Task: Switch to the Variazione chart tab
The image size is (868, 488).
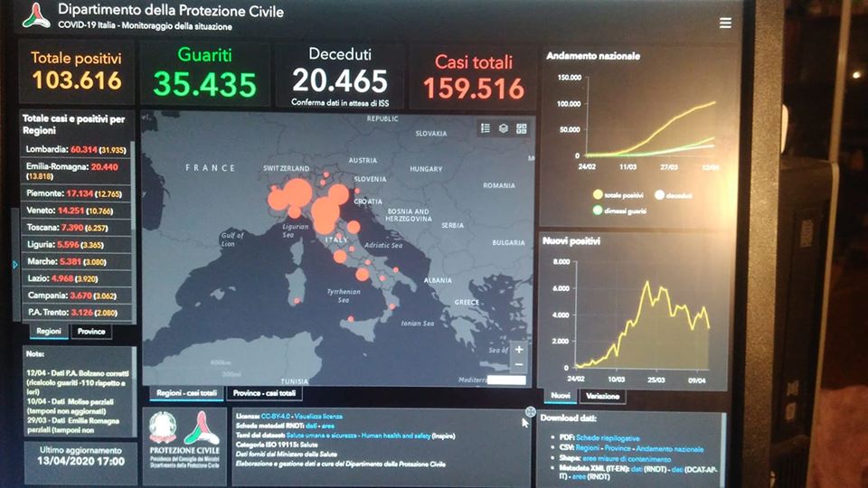Action: click(x=602, y=396)
